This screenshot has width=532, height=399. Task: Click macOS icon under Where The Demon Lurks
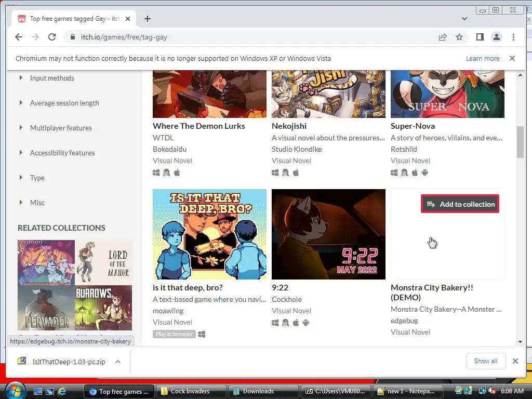tap(177, 172)
